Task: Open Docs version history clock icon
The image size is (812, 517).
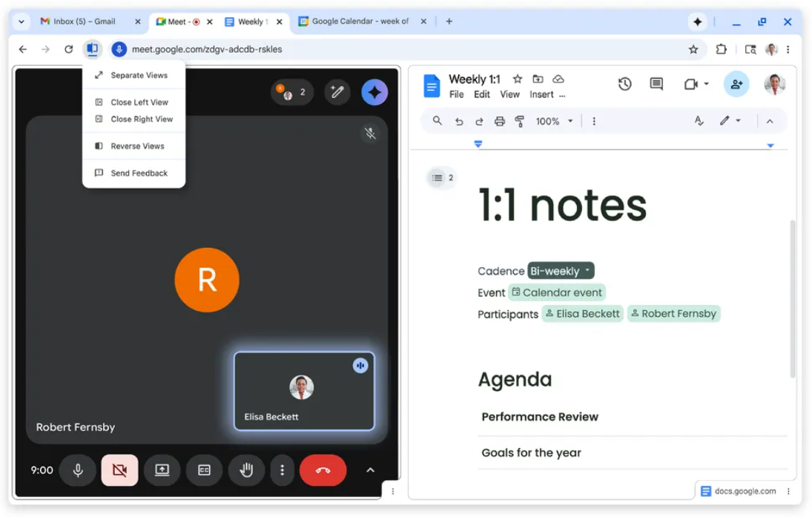Action: pos(624,84)
